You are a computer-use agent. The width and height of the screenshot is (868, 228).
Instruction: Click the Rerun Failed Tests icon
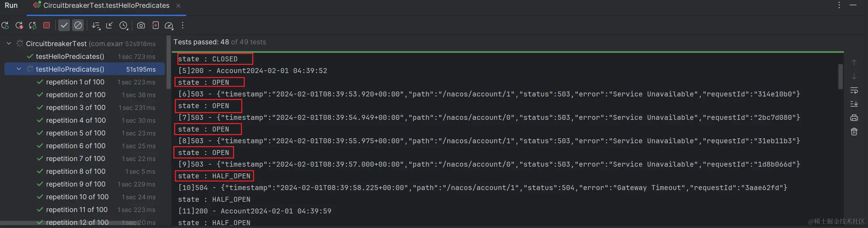click(x=19, y=26)
